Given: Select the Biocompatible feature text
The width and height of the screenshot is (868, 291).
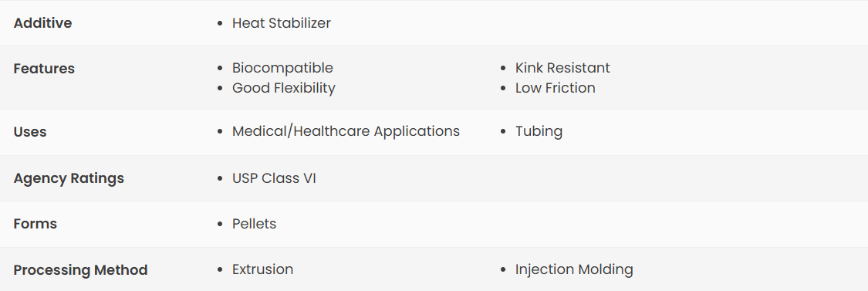Looking at the screenshot, I should (x=282, y=68).
